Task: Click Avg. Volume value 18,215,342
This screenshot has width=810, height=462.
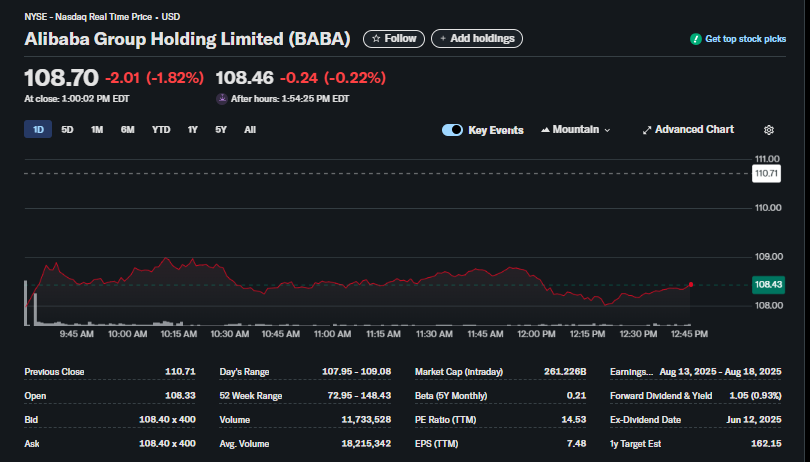Action: click(366, 444)
